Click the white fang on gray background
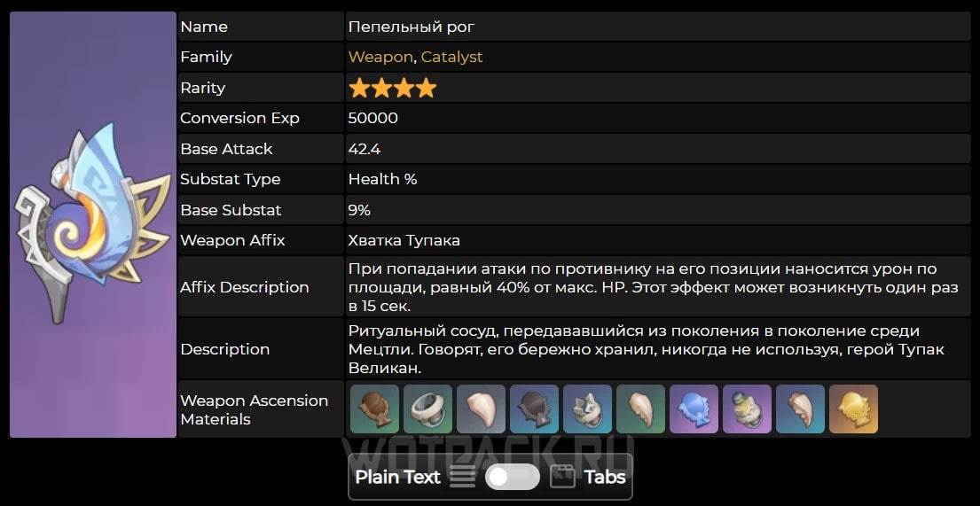This screenshot has height=506, width=980. [x=481, y=409]
